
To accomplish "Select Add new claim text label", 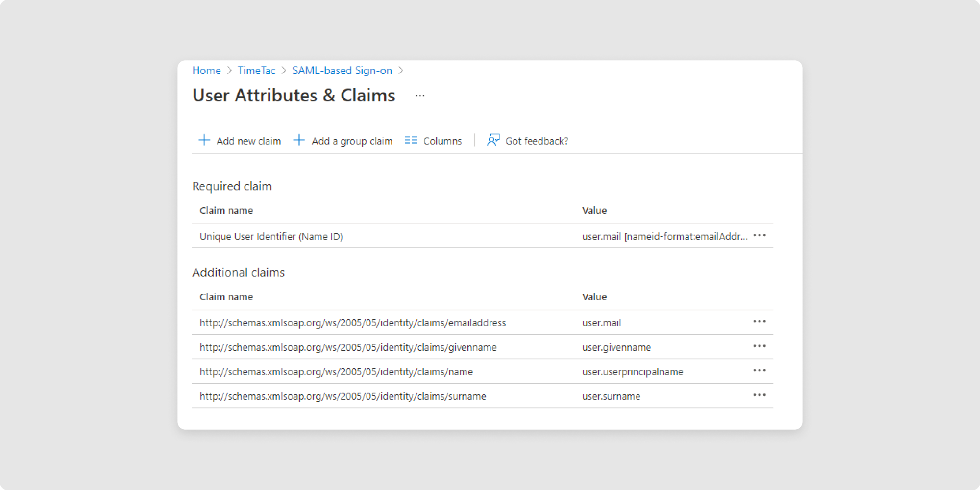I will pyautogui.click(x=248, y=141).
